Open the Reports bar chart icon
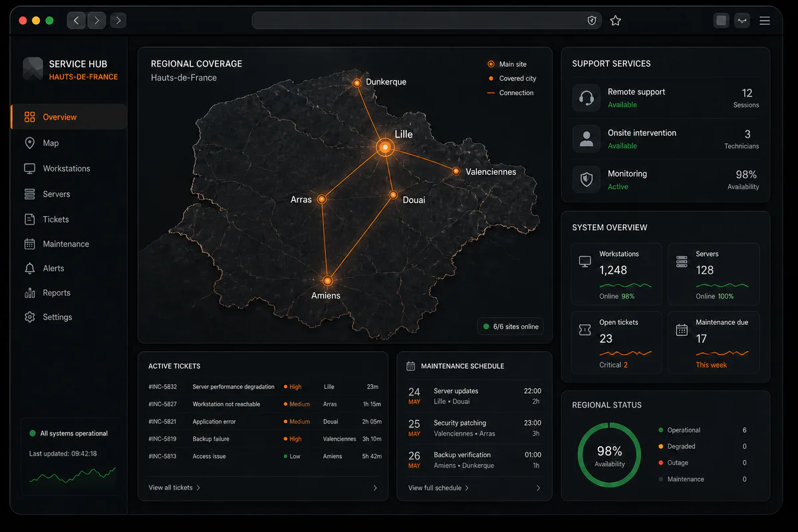The width and height of the screenshot is (798, 532). pos(29,293)
